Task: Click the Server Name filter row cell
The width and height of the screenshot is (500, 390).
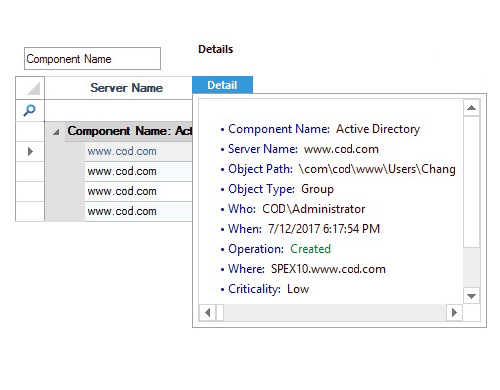Action: [118, 110]
